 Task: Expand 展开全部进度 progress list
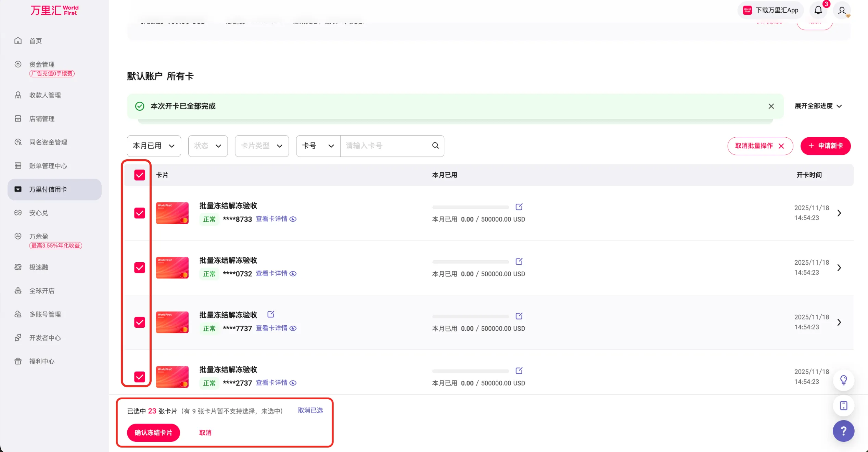coord(818,106)
